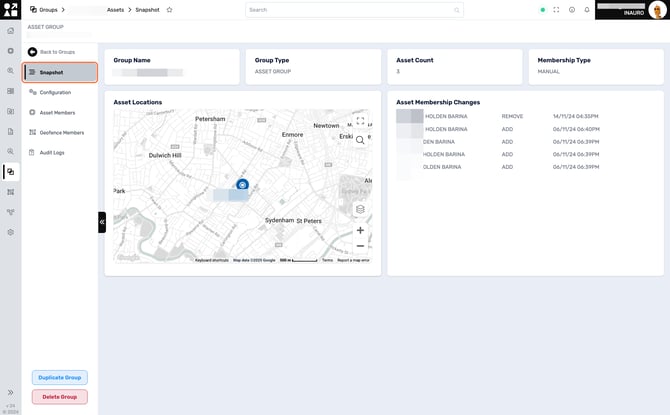Favorite this page with the star icon
The image size is (670, 415).
[x=169, y=10]
